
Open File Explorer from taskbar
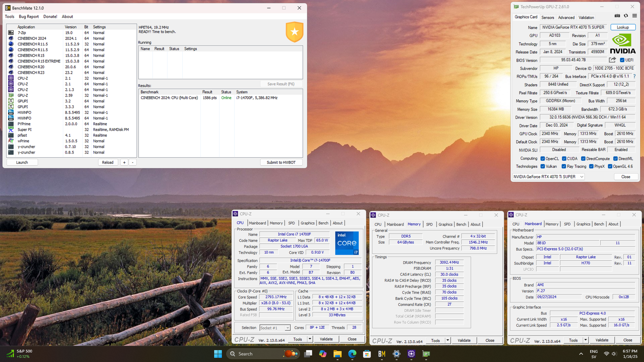[337, 354]
